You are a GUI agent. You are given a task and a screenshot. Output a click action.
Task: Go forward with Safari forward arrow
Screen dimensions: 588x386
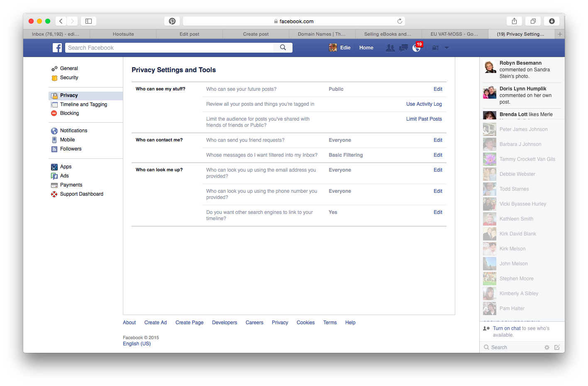[72, 21]
